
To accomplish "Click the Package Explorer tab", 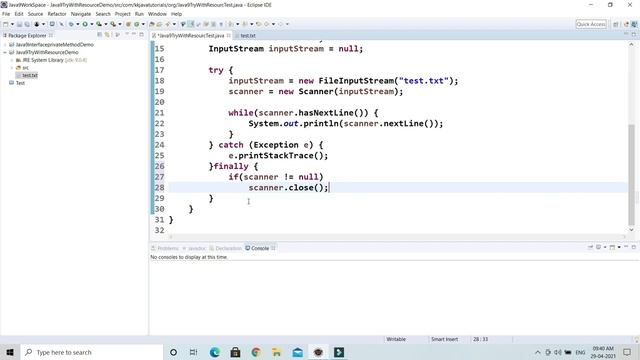I will pyautogui.click(x=27, y=36).
